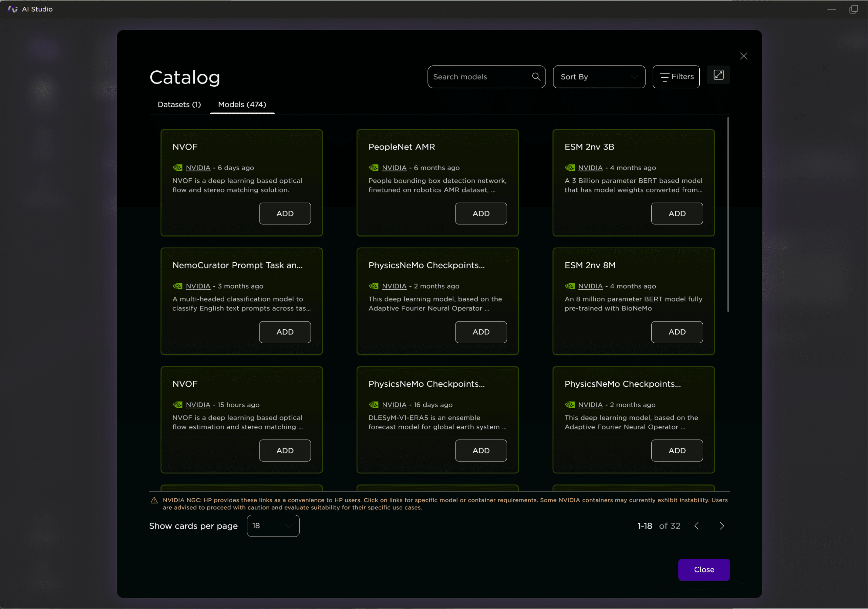Image resolution: width=868 pixels, height=609 pixels.
Task: Click the warning triangle icon in the NGC notice
Action: (154, 501)
